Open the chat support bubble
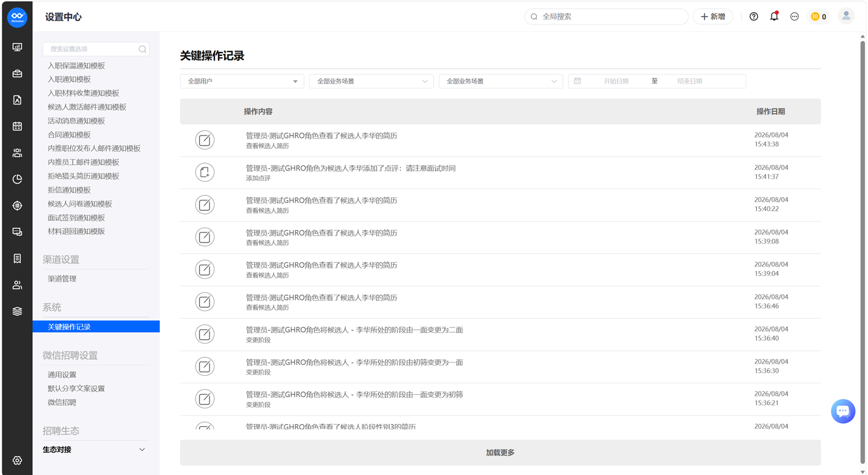This screenshot has height=475, width=868. (x=843, y=411)
